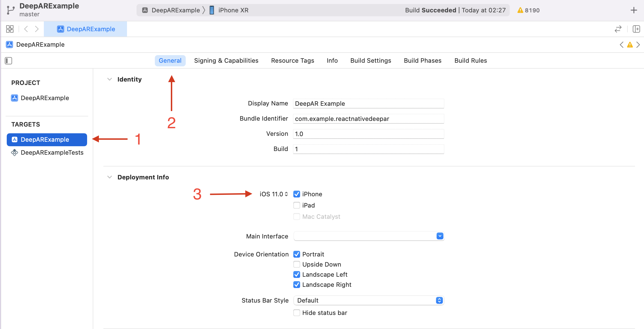Open the Signing & Capabilities tab

(226, 61)
